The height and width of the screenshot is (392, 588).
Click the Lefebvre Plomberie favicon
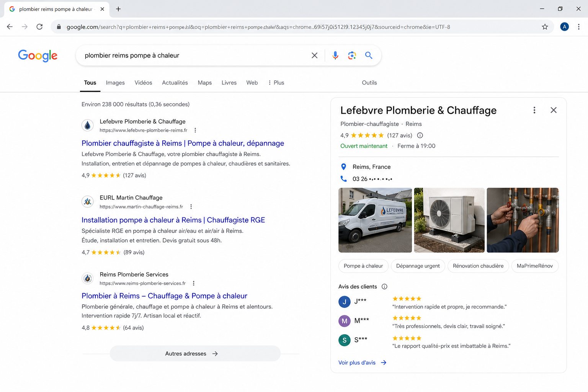[x=88, y=125]
